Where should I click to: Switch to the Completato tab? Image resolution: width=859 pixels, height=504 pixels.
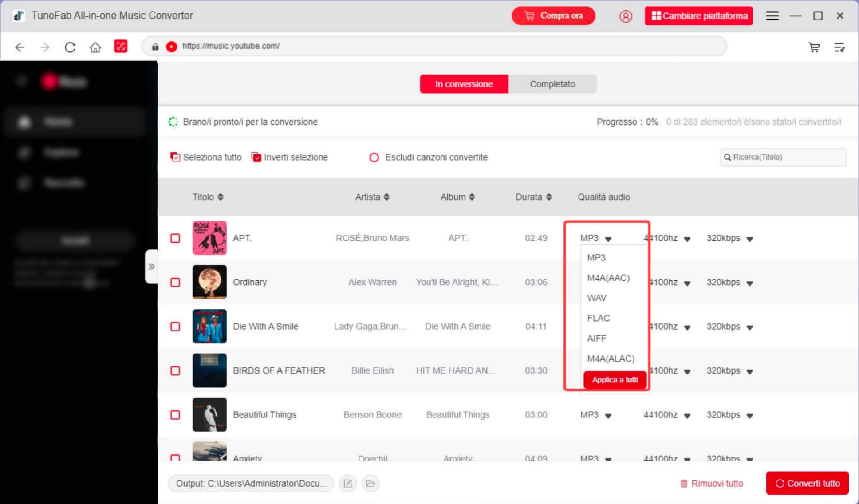(x=552, y=84)
